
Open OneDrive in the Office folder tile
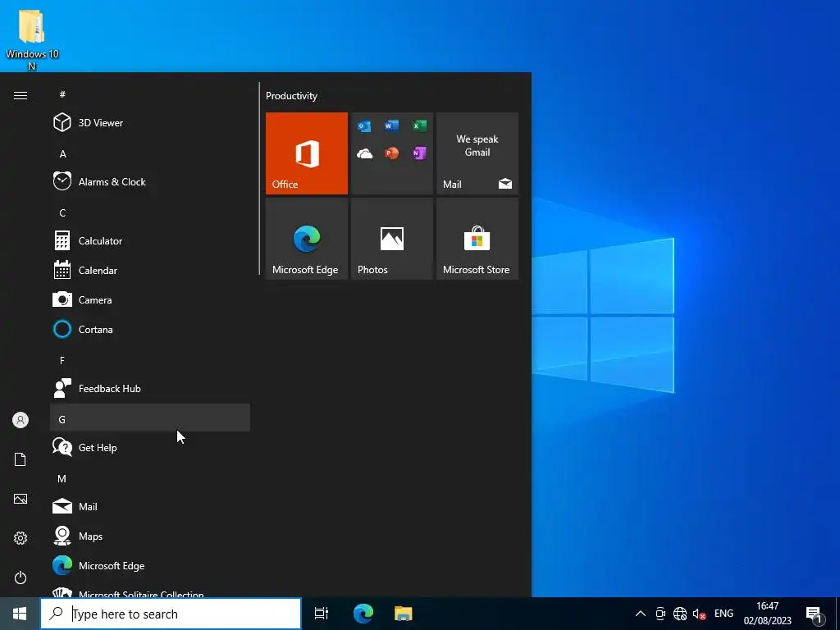[364, 153]
